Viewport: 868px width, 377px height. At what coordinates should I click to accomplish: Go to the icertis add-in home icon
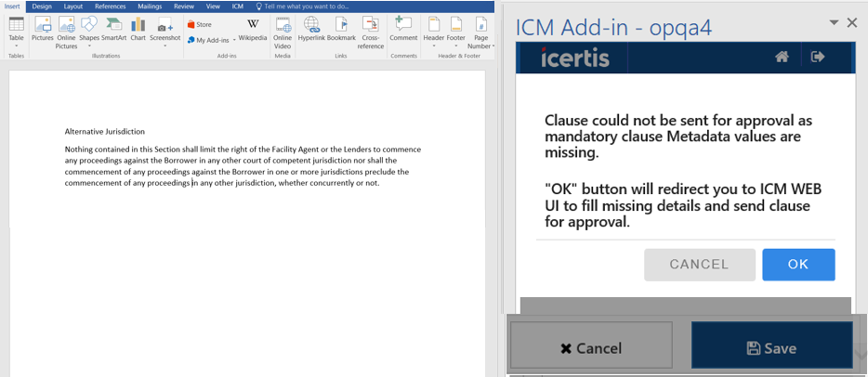[x=782, y=57]
